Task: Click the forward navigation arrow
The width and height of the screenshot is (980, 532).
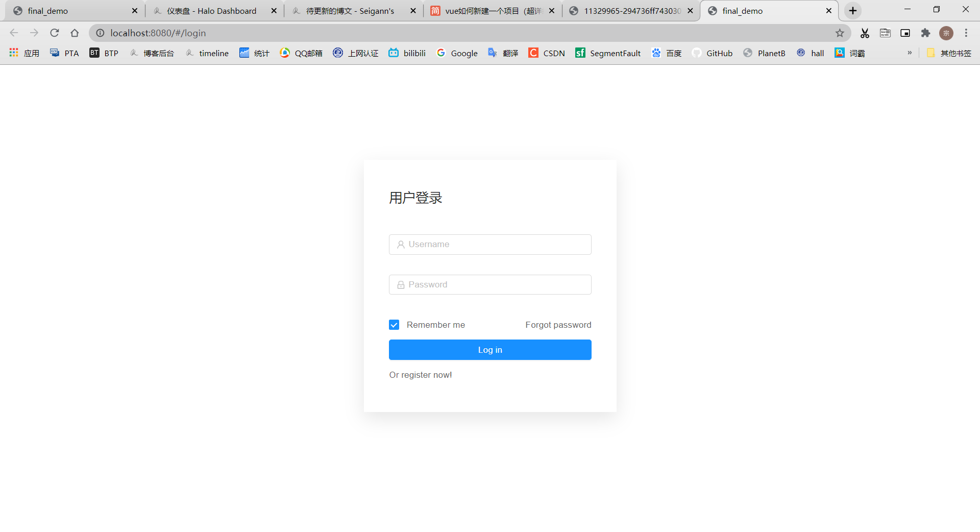Action: (34, 33)
